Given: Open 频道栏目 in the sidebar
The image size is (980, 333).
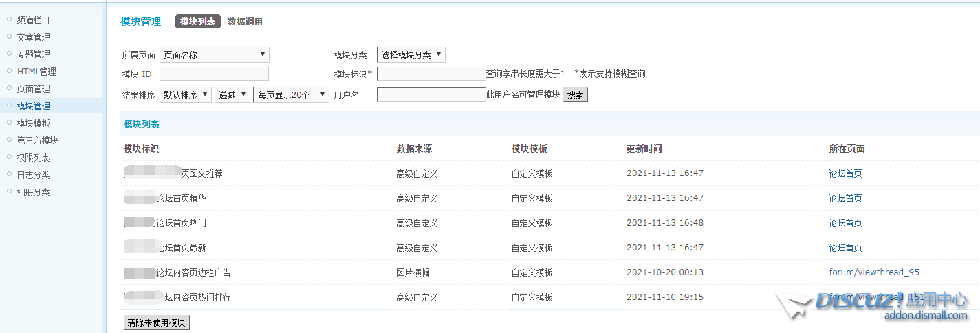Looking at the screenshot, I should 33,20.
